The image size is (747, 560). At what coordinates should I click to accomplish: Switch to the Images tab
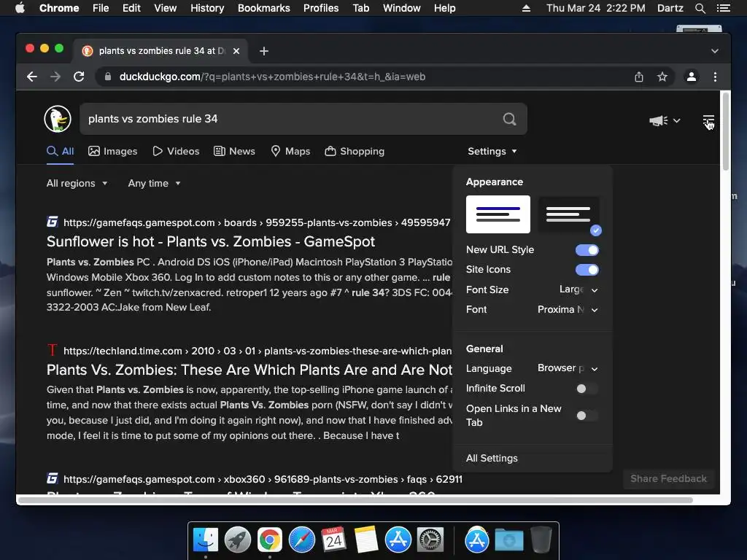tap(113, 152)
